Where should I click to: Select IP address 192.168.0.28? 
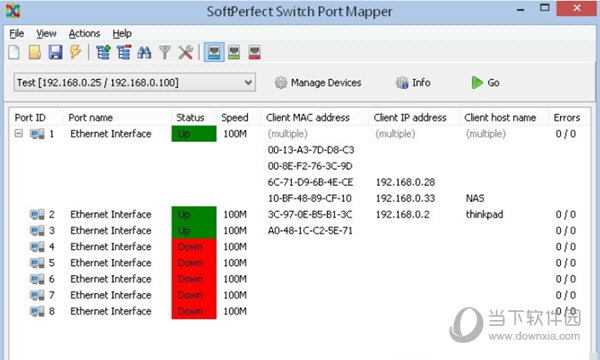(405, 182)
